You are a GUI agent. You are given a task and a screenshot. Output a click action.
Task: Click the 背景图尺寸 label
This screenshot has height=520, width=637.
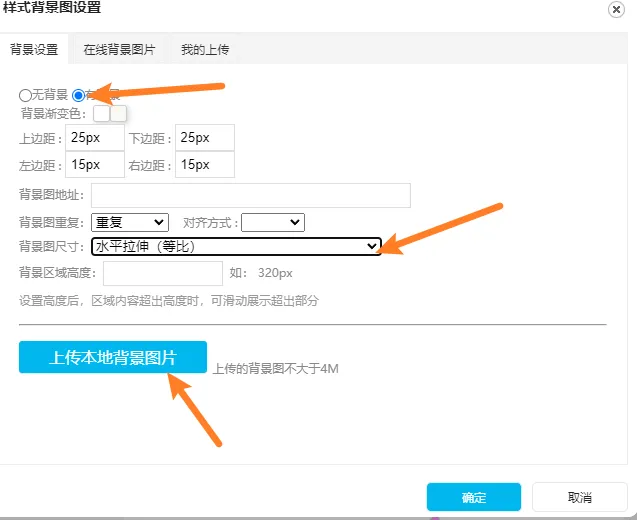pyautogui.click(x=51, y=246)
